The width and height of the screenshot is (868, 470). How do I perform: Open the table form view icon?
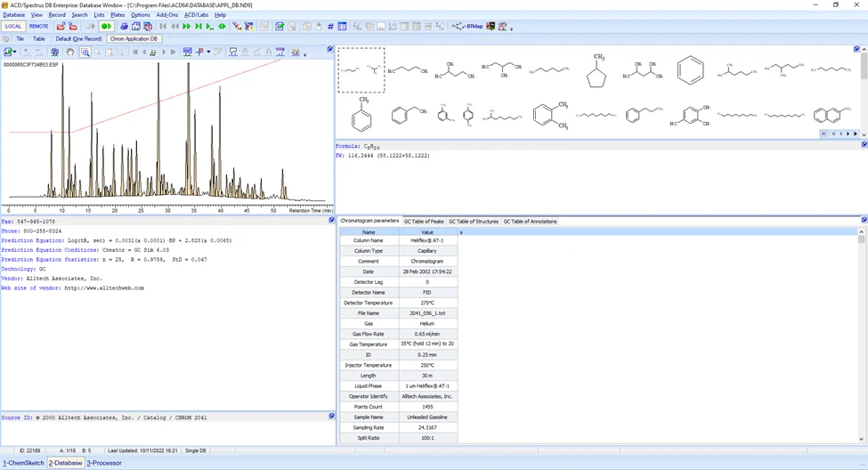click(x=342, y=26)
